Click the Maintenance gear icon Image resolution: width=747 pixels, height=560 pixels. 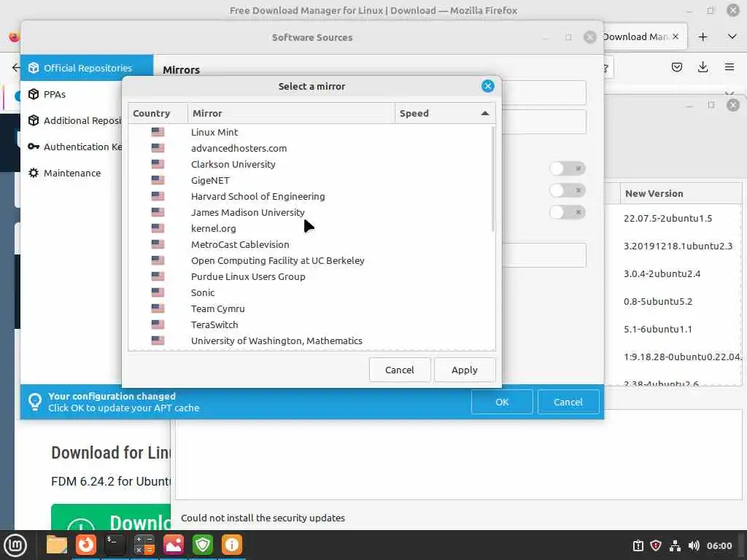click(34, 173)
